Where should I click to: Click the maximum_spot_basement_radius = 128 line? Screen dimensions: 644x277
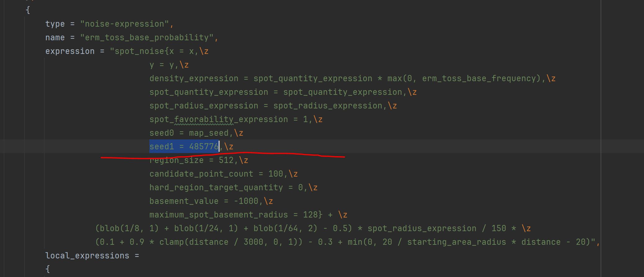pos(248,215)
